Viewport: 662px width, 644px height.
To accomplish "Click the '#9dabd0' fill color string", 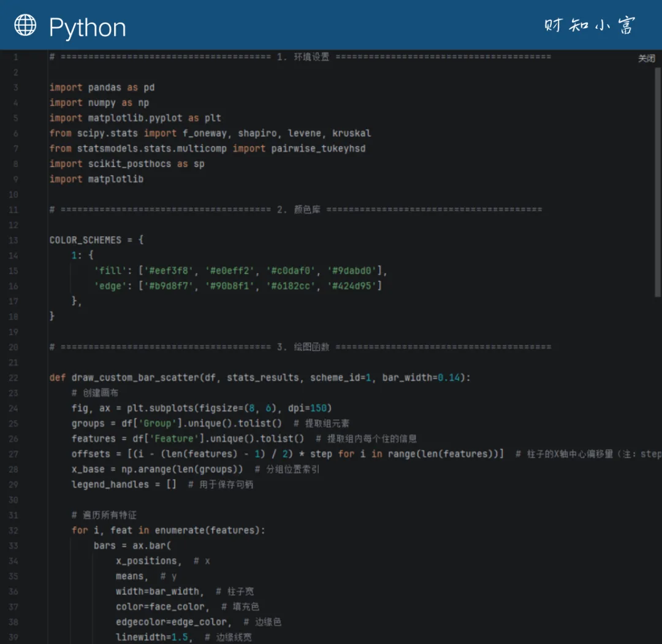I will click(352, 270).
